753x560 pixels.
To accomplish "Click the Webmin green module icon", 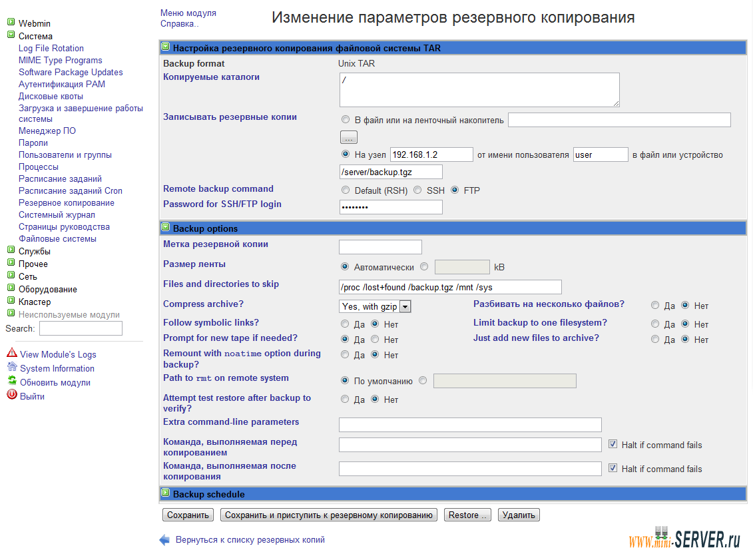I will 11,23.
